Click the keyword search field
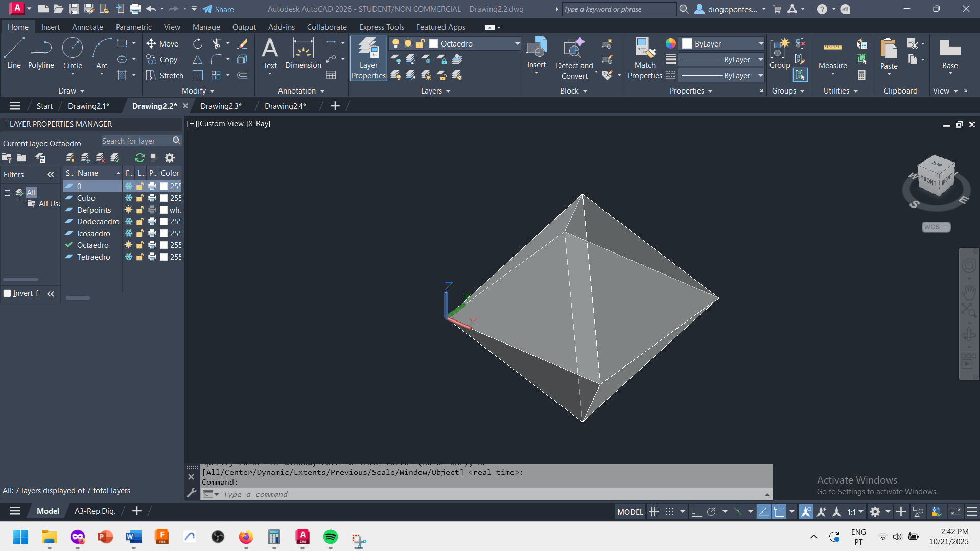The width and height of the screenshot is (980, 551). coord(619,9)
